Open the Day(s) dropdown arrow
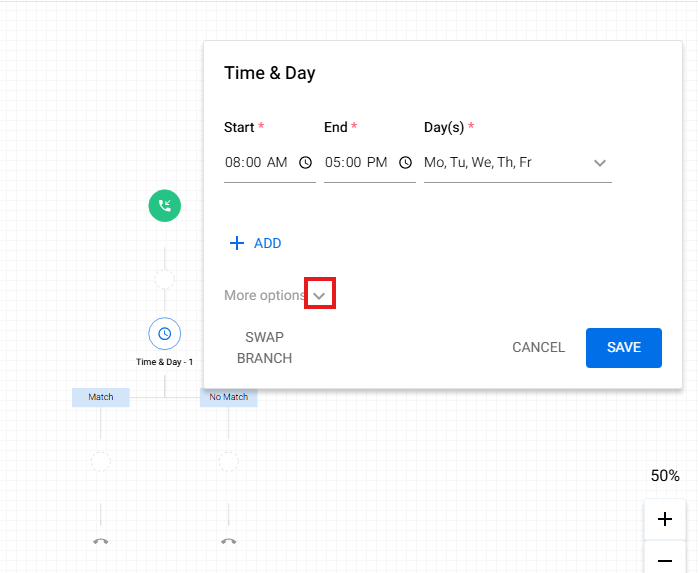Viewport: 698px width, 573px height. click(x=600, y=163)
